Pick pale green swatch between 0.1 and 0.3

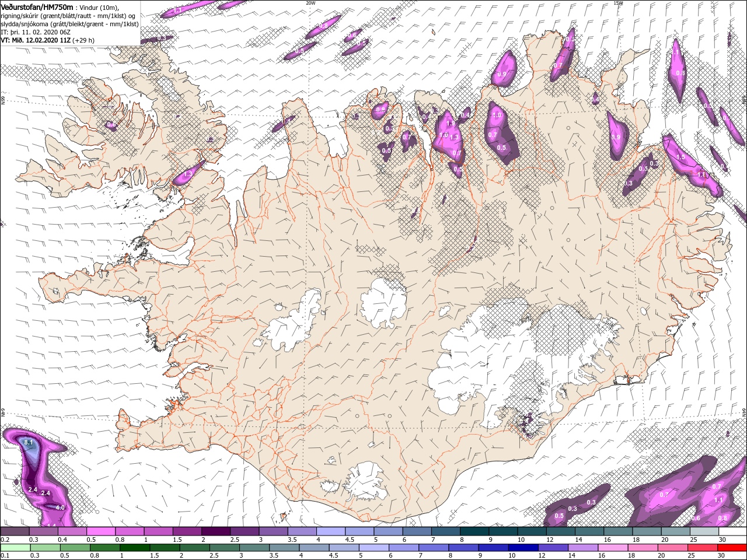(15, 548)
